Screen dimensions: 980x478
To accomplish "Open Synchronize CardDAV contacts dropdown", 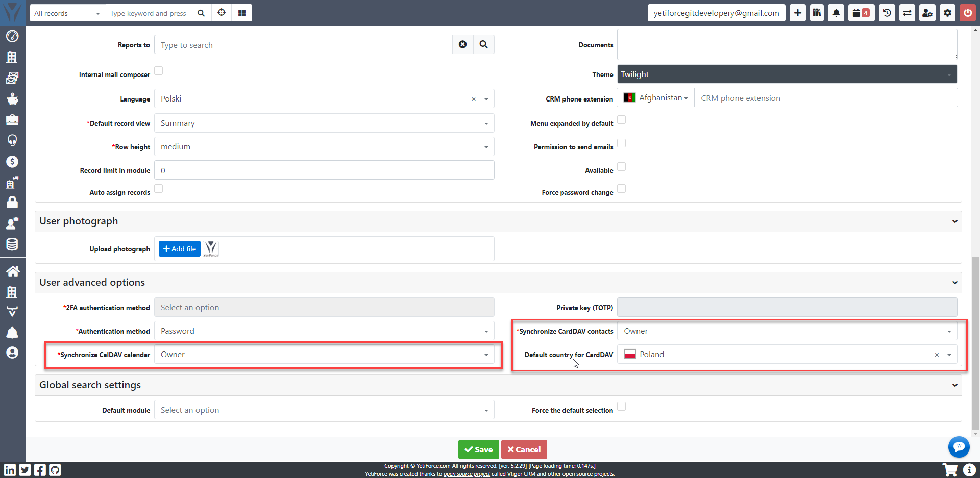I will [787, 331].
